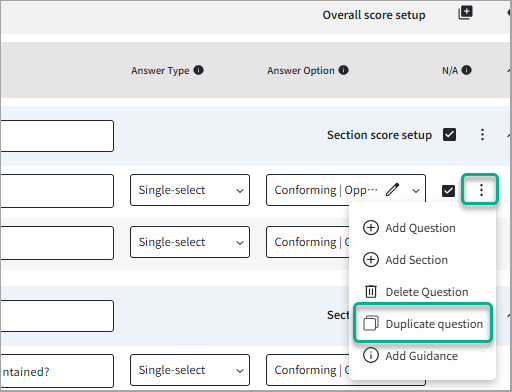Choose Add Guidance from the menu

coord(411,356)
